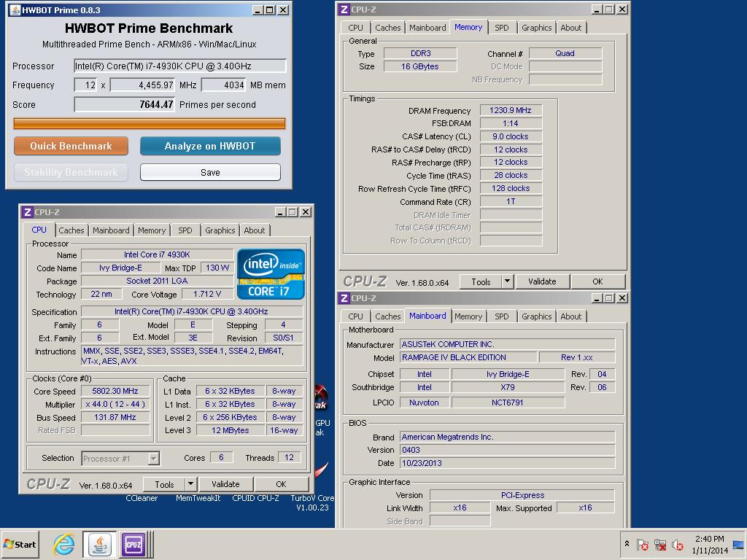The image size is (747, 560).
Task: Open the CPU-Z CPU window title icon
Action: [x=28, y=212]
